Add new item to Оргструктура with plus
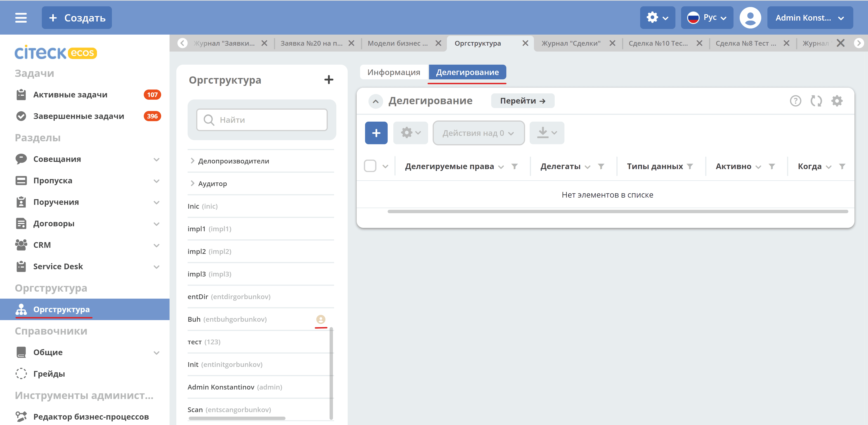Image resolution: width=868 pixels, height=425 pixels. (328, 80)
